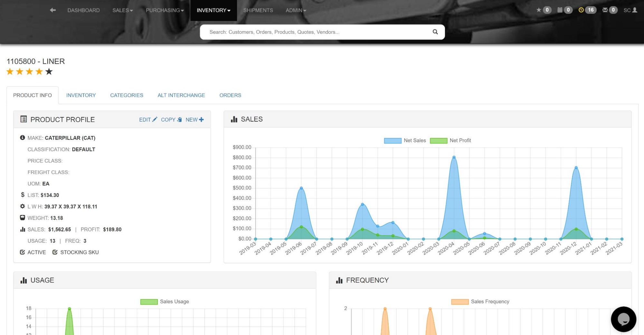The width and height of the screenshot is (644, 335).
Task: Open the calendar counter badge
Action: (x=565, y=10)
